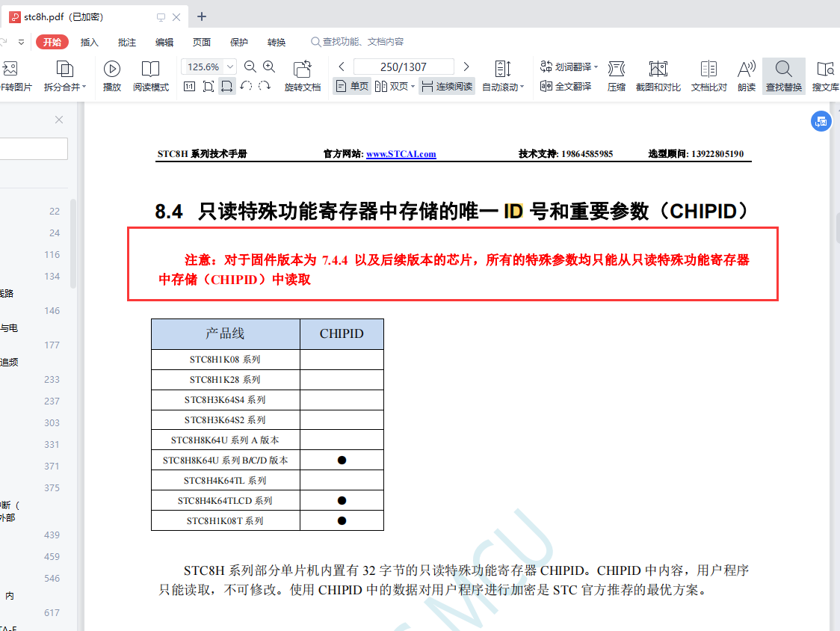Start the 播放 slideshow
The height and width of the screenshot is (631, 840).
(112, 76)
